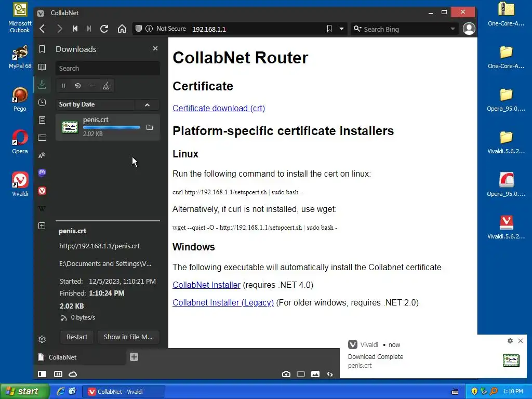Select the CollabNet tab

coord(81,357)
